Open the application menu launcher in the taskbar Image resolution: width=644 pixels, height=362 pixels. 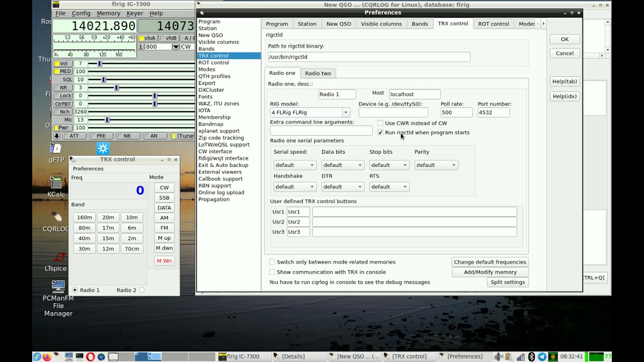(x=37, y=357)
